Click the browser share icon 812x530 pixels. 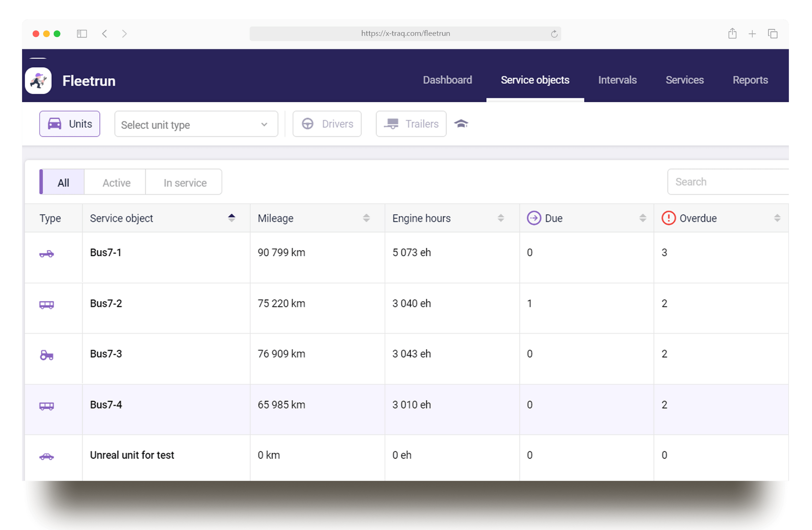(x=732, y=34)
